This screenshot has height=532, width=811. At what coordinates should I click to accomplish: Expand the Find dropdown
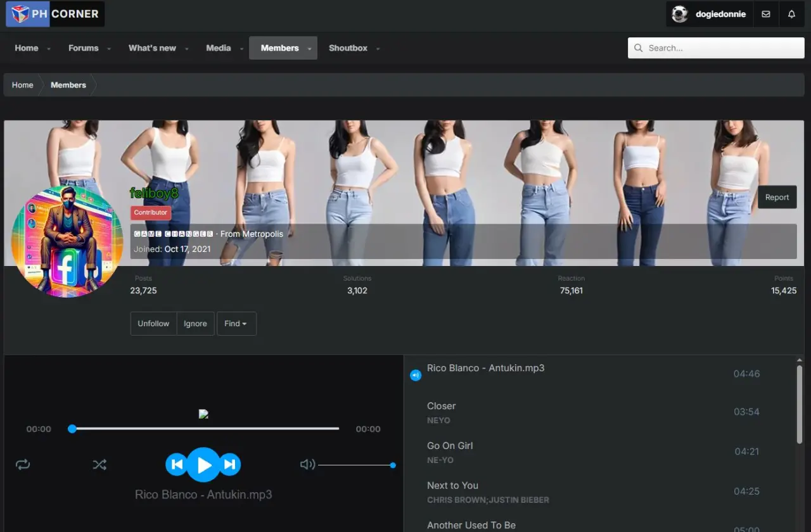point(236,324)
